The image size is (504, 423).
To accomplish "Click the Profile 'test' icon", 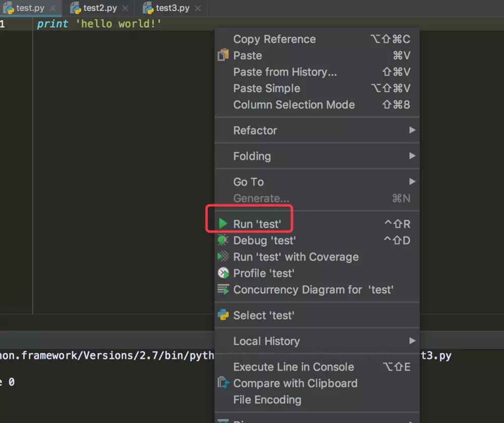I will tap(223, 273).
